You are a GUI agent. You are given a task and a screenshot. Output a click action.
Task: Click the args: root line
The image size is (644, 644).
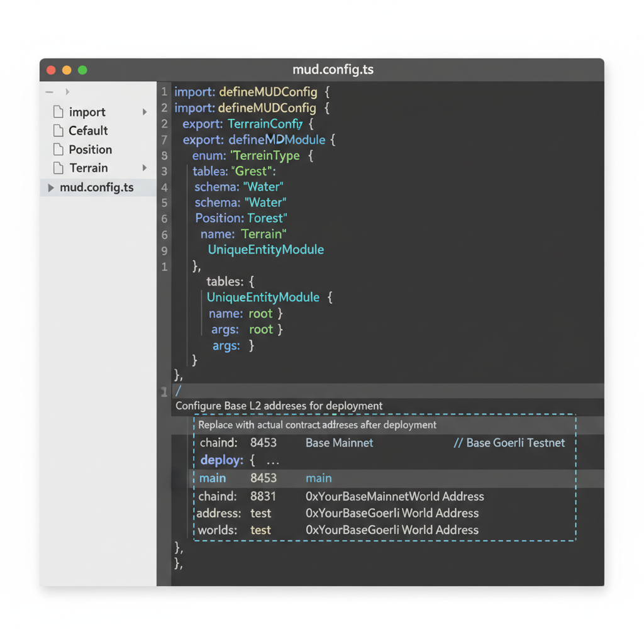click(x=247, y=330)
